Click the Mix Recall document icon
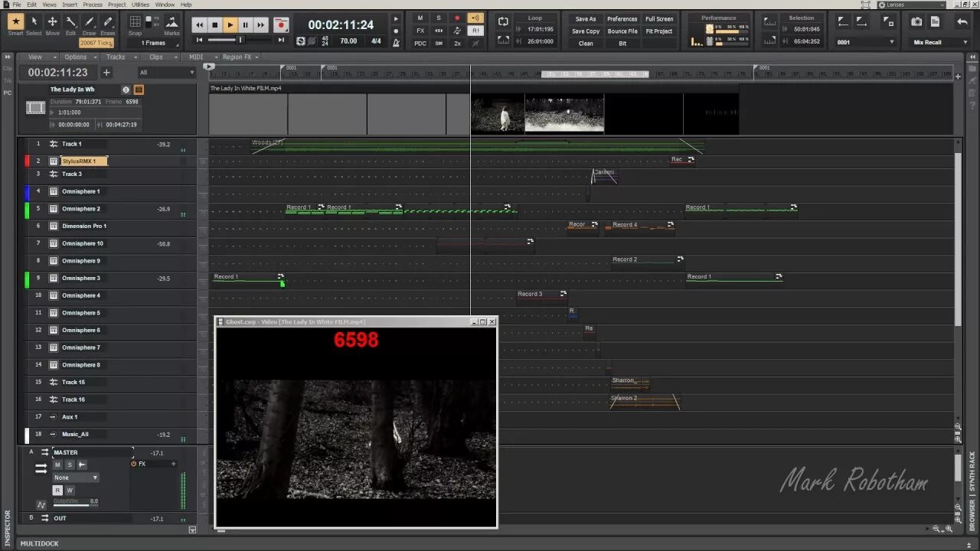This screenshot has height=551, width=980. click(x=935, y=21)
